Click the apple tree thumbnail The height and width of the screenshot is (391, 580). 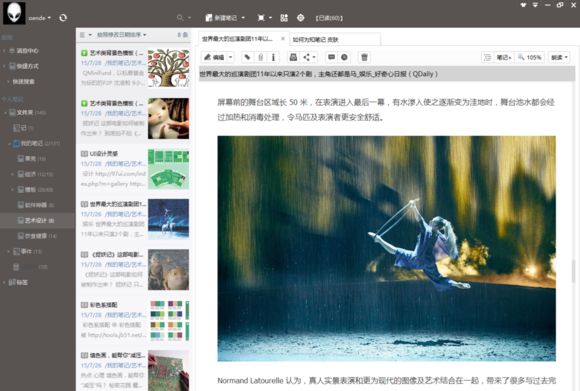point(168,68)
